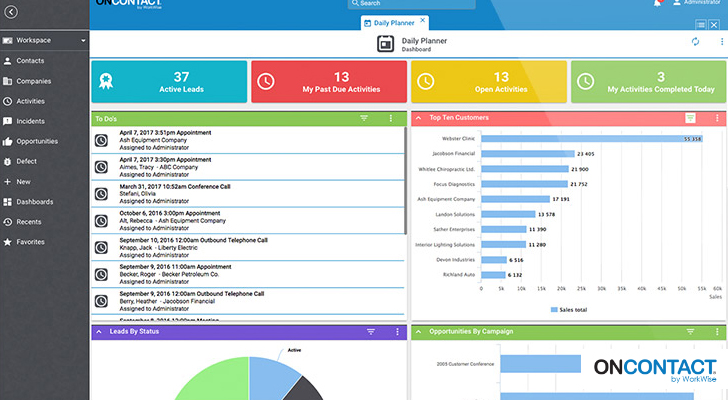This screenshot has height=400, width=728.
Task: Click the notification bell icon
Action: pyautogui.click(x=658, y=4)
